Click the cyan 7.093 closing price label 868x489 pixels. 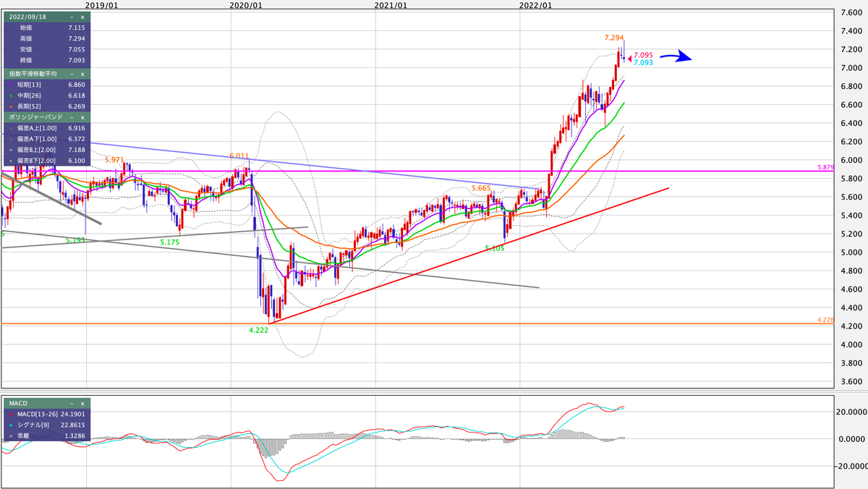(x=643, y=63)
